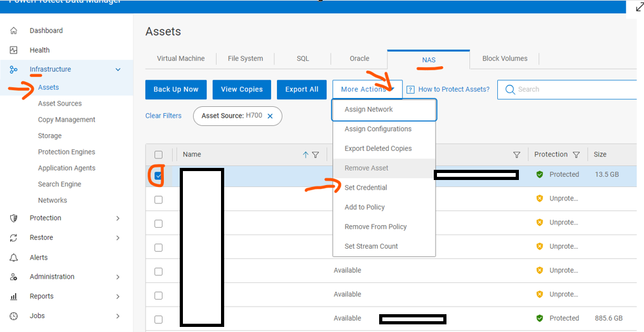Click Clear Filters link
Screen dimensions: 644x332
tap(163, 116)
